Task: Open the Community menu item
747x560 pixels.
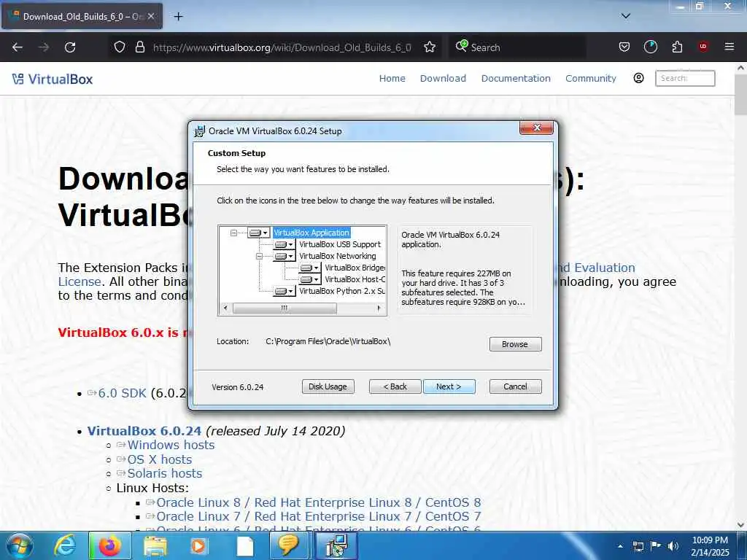Action: (x=591, y=79)
